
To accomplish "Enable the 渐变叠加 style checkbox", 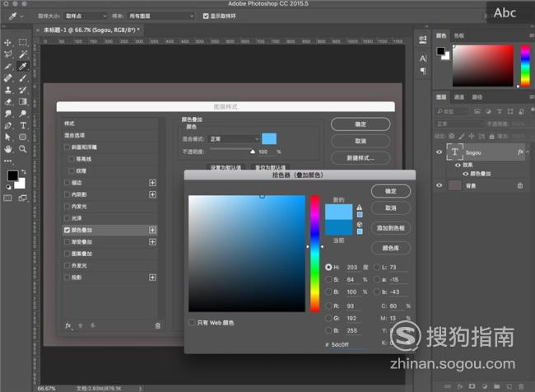I will coord(67,242).
